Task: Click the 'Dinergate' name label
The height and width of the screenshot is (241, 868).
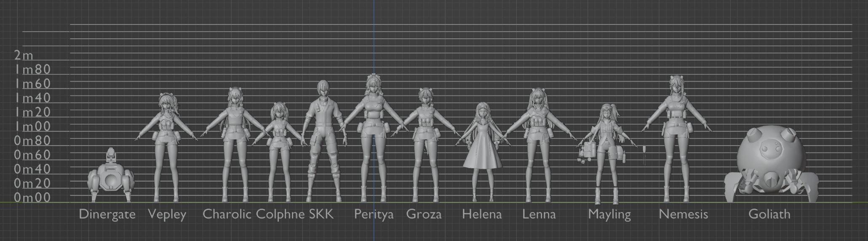Action: tap(107, 215)
